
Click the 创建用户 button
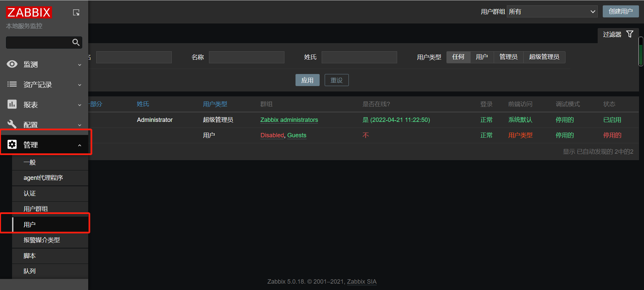pos(621,11)
